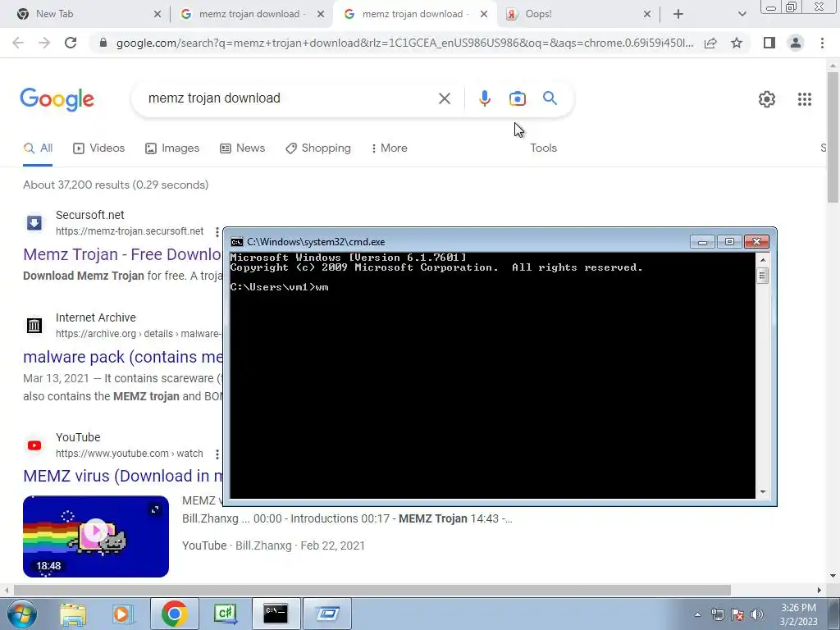Launch Windows Media Player from the taskbar
The height and width of the screenshot is (630, 840).
[123, 614]
